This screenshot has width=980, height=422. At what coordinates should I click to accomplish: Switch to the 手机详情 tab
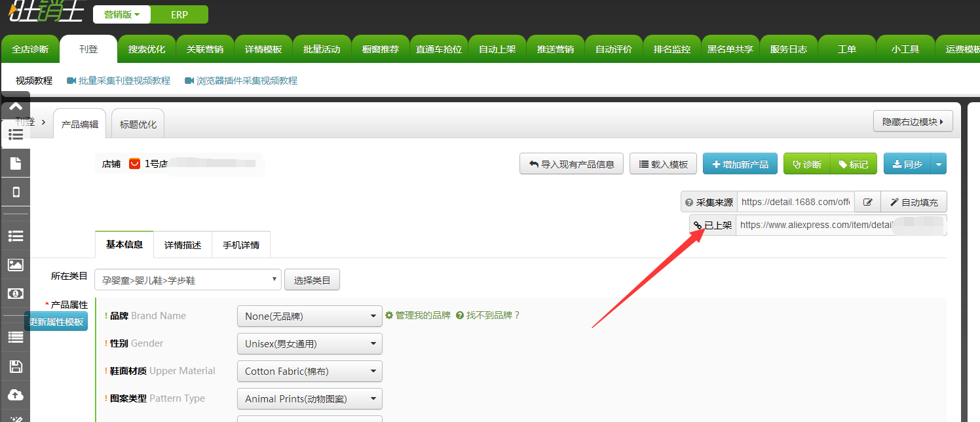(241, 245)
